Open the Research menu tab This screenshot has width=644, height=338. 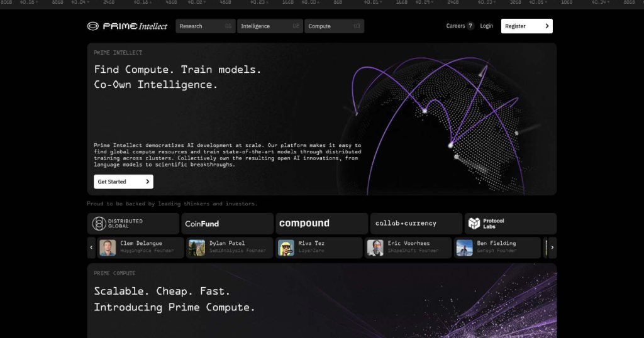click(206, 26)
